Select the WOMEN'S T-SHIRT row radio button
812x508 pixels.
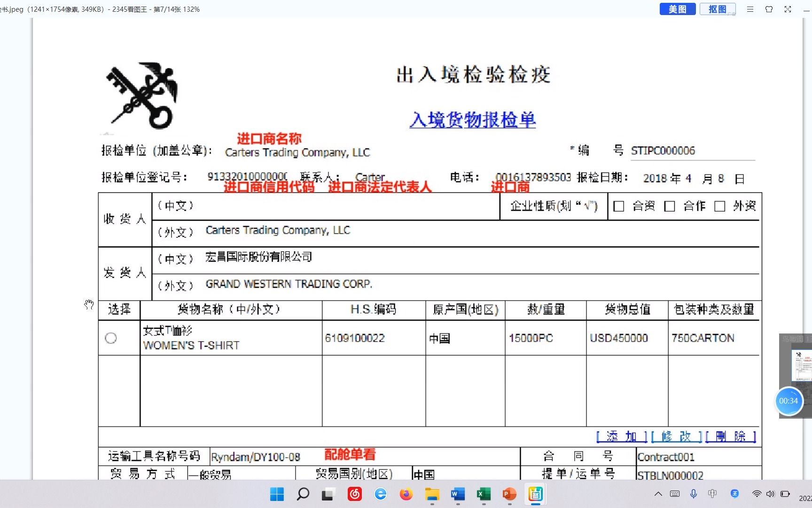111,338
